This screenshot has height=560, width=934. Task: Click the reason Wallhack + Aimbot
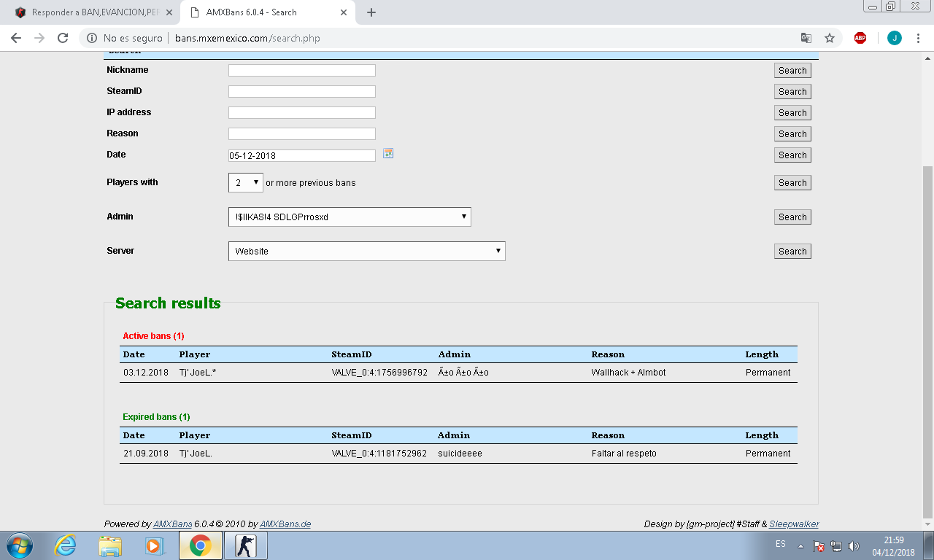pos(629,373)
